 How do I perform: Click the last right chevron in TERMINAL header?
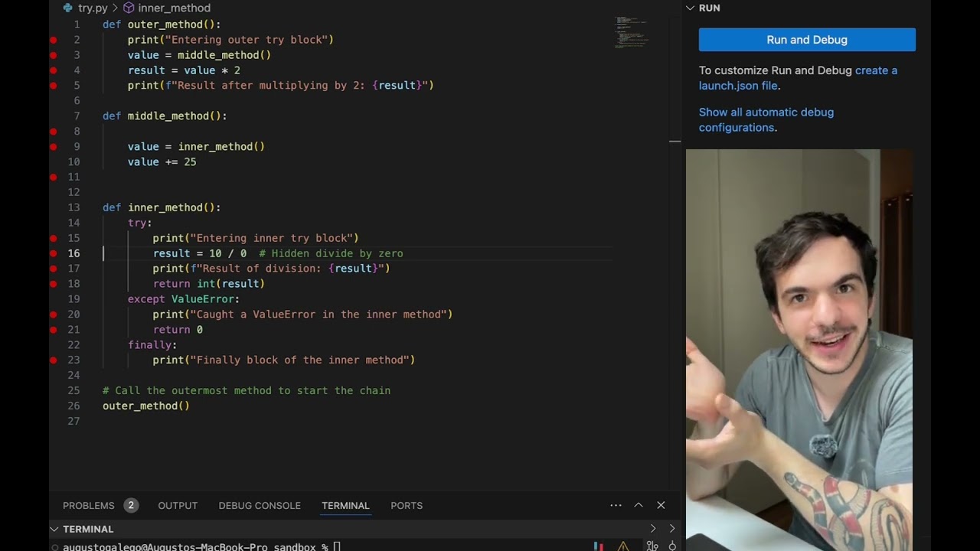672,529
